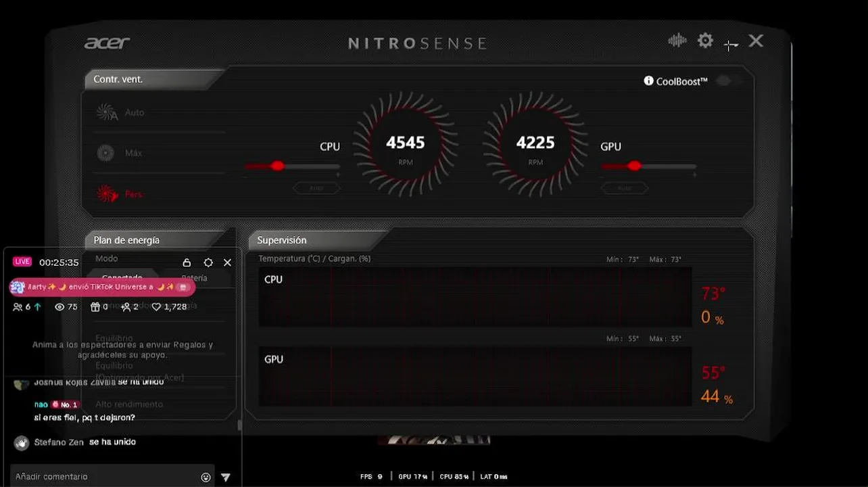Click the TikTok Universe gift banner
Image resolution: width=868 pixels, height=487 pixels.
[x=103, y=287]
